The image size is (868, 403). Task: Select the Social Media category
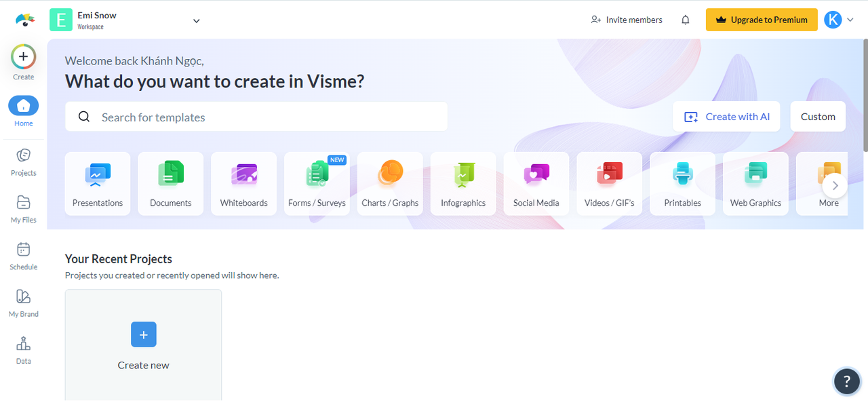coord(536,184)
